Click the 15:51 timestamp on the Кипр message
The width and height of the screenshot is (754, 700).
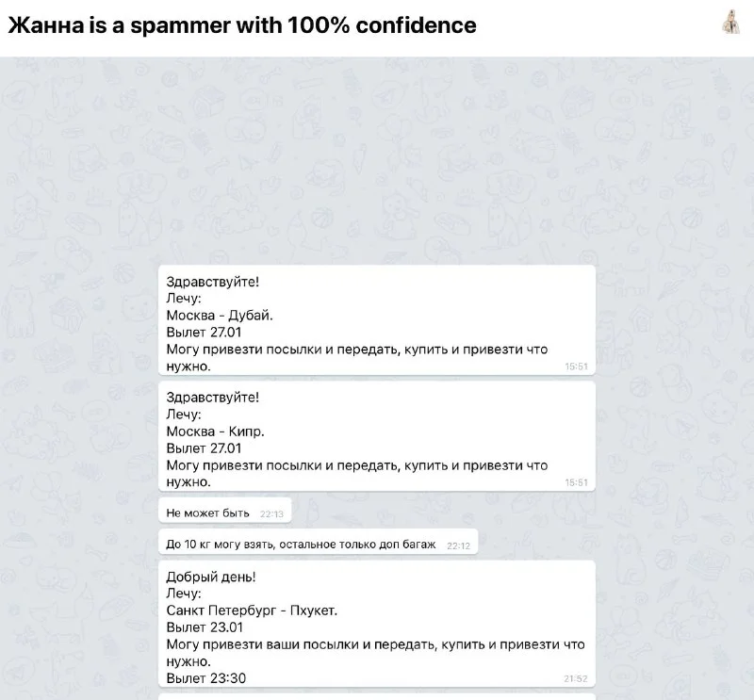pyautogui.click(x=576, y=482)
